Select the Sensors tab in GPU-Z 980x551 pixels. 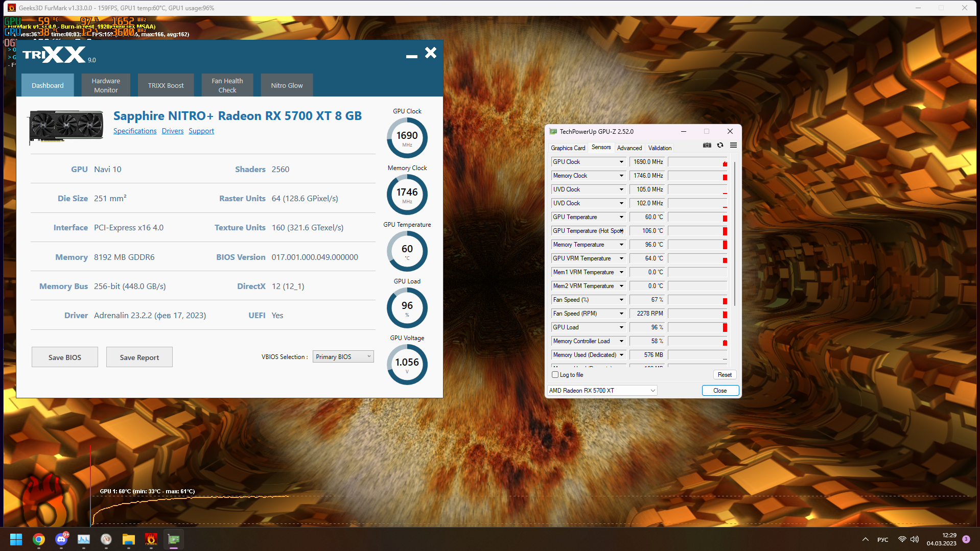(x=601, y=147)
